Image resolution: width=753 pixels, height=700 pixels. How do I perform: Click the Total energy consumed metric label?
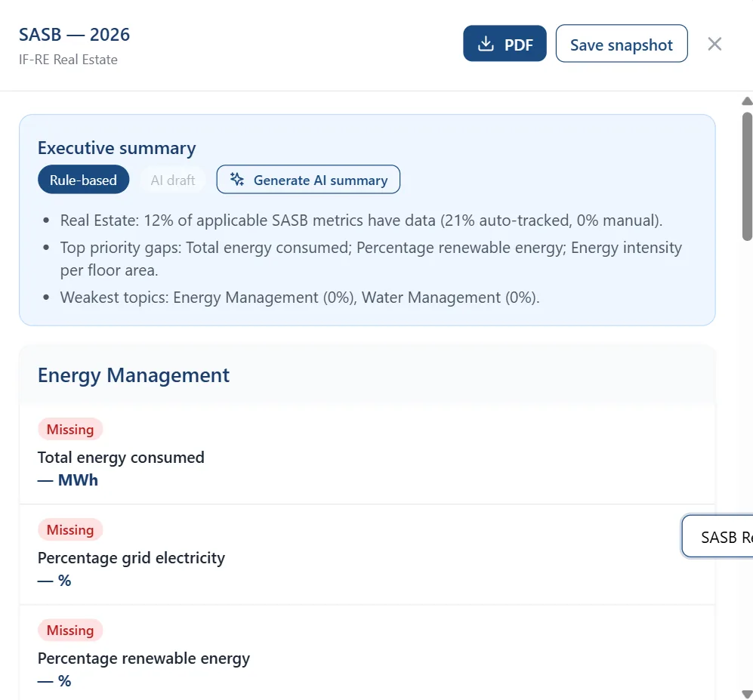[x=121, y=458]
